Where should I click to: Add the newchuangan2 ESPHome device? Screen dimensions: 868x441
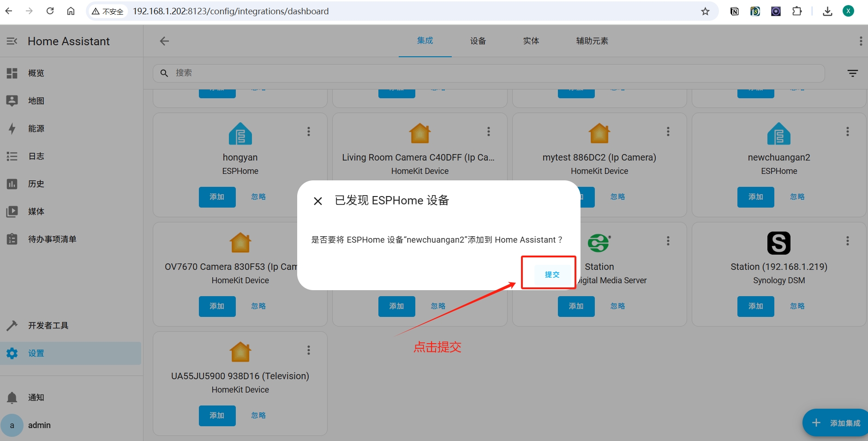pyautogui.click(x=755, y=197)
